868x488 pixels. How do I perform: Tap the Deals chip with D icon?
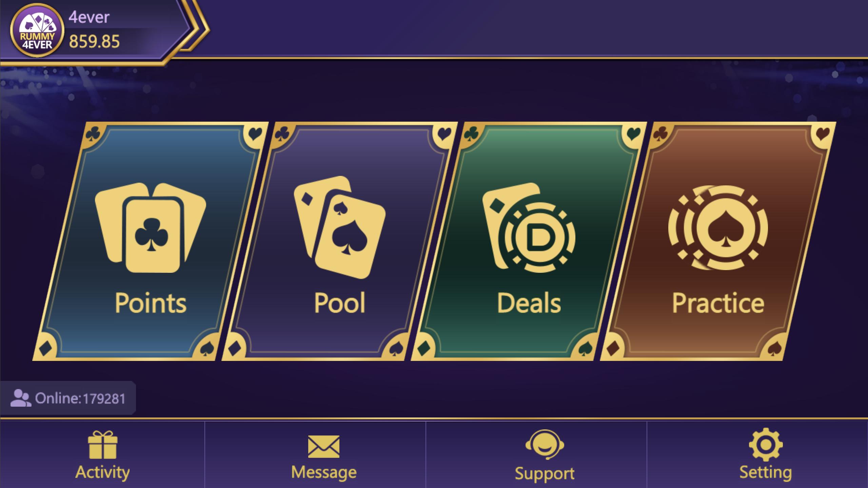(529, 228)
